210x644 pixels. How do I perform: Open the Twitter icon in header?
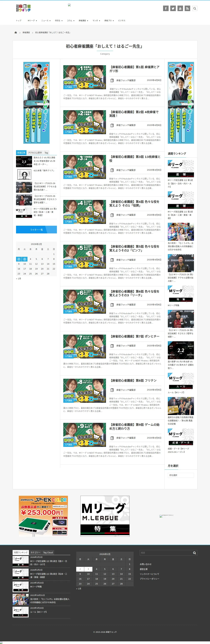[173, 8]
